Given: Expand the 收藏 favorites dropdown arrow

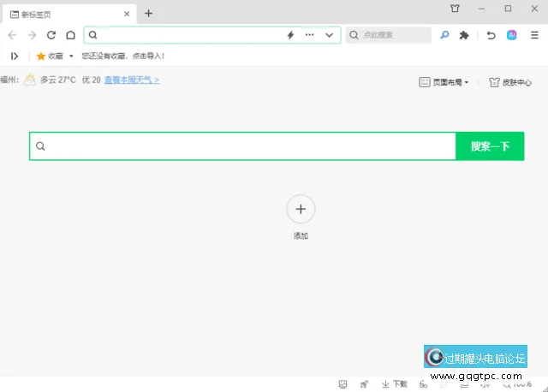Looking at the screenshot, I should [71, 56].
